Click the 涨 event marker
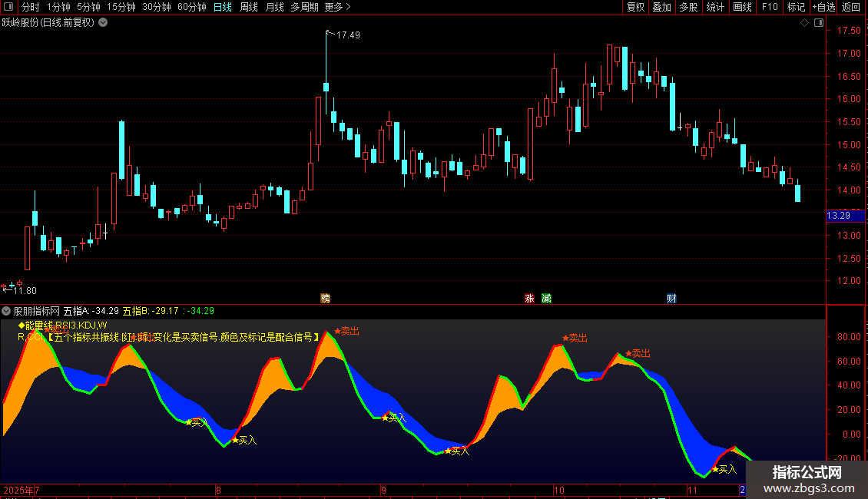 (530, 298)
